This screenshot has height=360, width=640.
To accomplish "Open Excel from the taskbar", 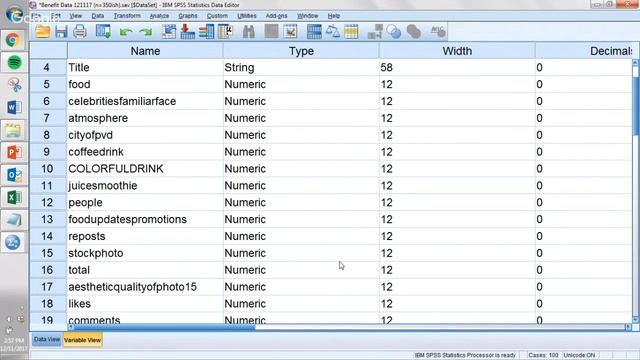I will click(x=14, y=198).
